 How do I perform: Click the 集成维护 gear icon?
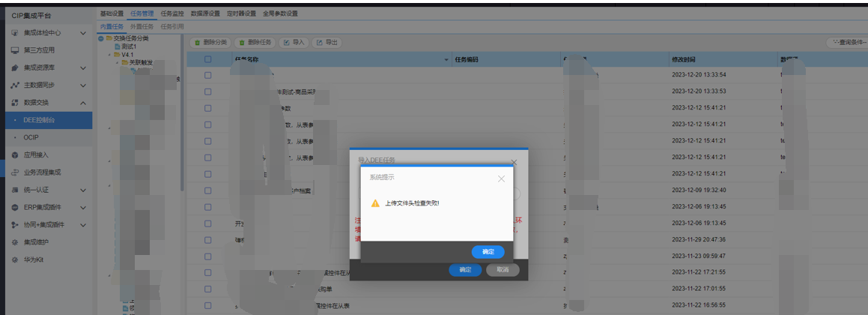15,242
